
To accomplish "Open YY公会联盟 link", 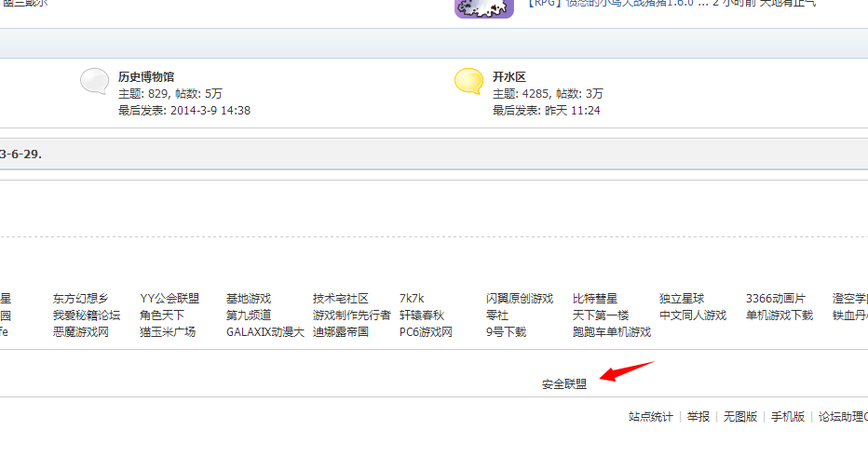I will pos(170,299).
